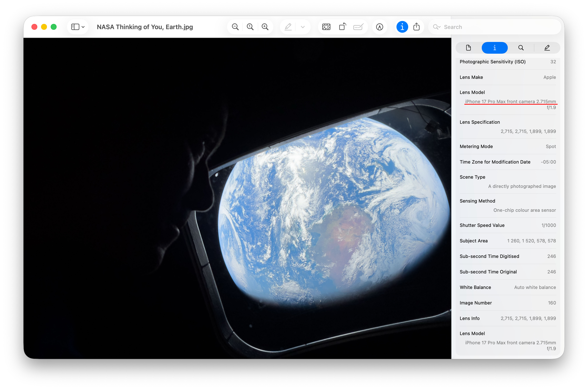Image resolution: width=588 pixels, height=390 pixels.
Task: Expand the sidebar view options chevron
Action: 83,27
